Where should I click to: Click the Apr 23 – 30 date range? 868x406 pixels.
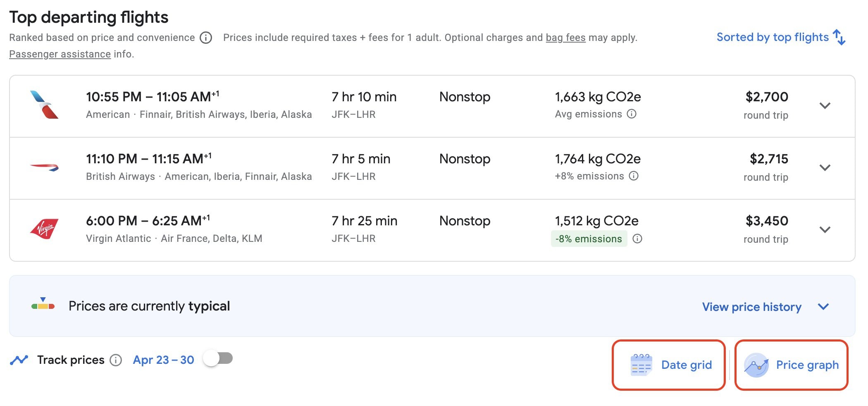pos(163,359)
